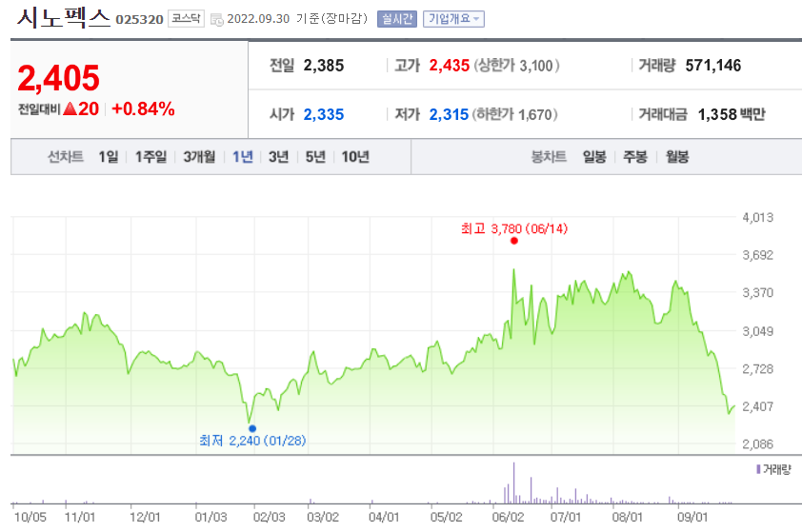Click the date 2022.09.30 기준(장마감) text

297,19
